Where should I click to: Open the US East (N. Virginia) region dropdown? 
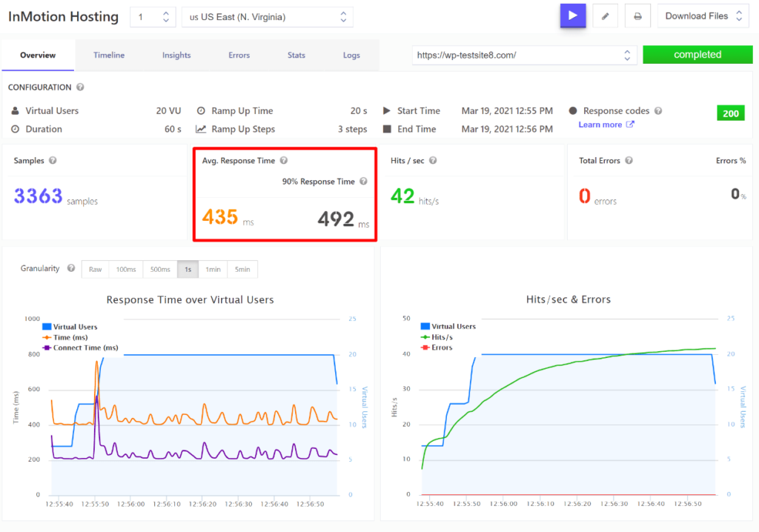coord(267,16)
